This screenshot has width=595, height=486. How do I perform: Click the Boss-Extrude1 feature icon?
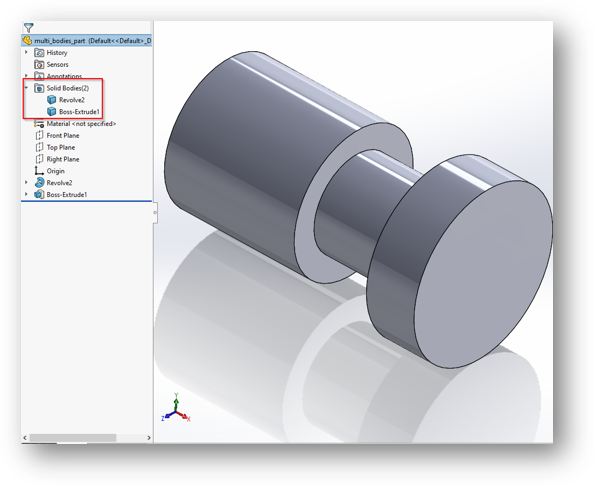pos(39,195)
